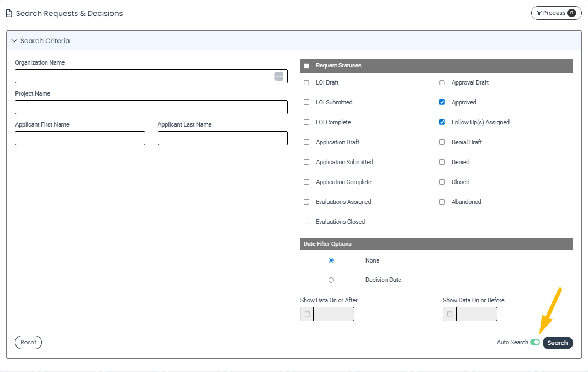Click the Auto Search label text
The height and width of the screenshot is (372, 588).
[x=512, y=342]
